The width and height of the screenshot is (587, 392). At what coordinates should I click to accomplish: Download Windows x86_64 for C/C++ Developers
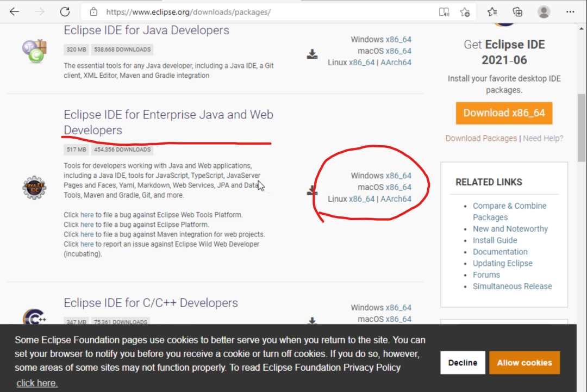point(398,307)
